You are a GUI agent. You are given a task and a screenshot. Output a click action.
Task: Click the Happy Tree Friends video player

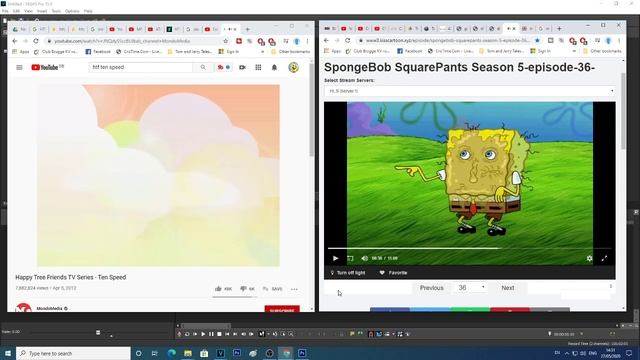[x=158, y=176]
